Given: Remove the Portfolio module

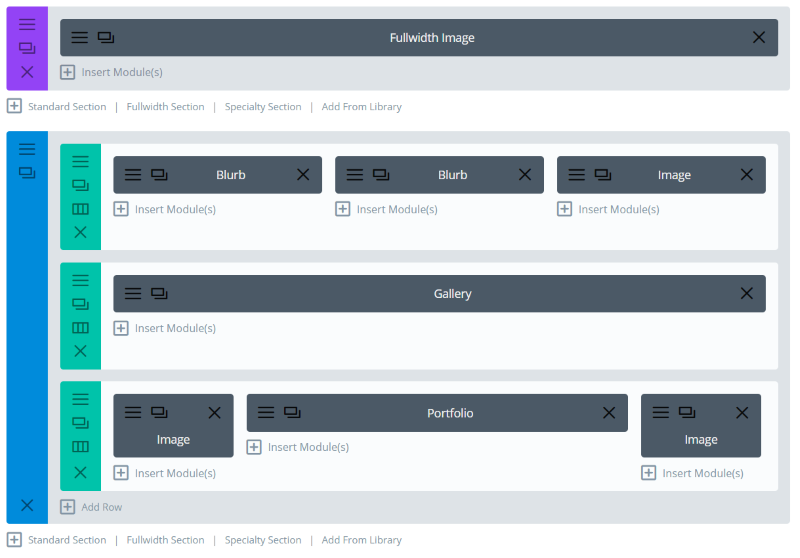Looking at the screenshot, I should 609,413.
